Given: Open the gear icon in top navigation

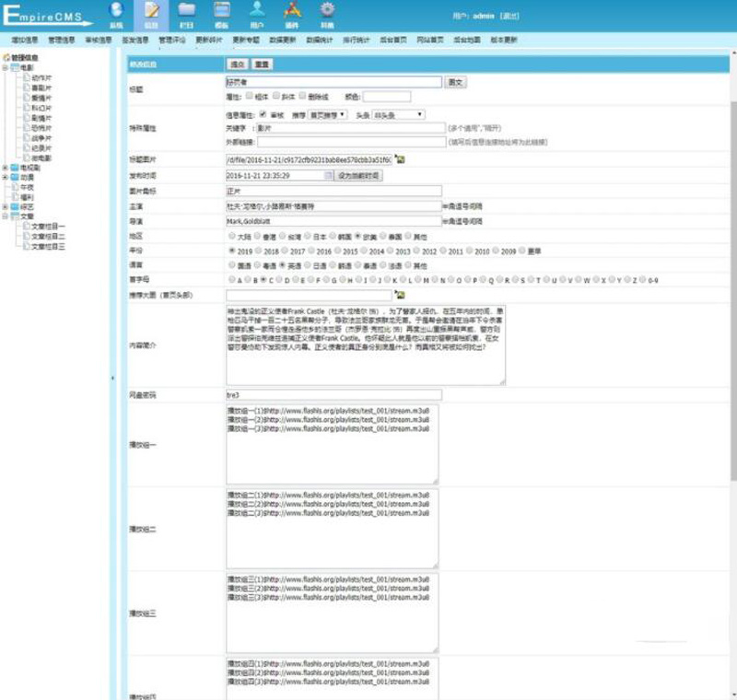Looking at the screenshot, I should tap(327, 13).
